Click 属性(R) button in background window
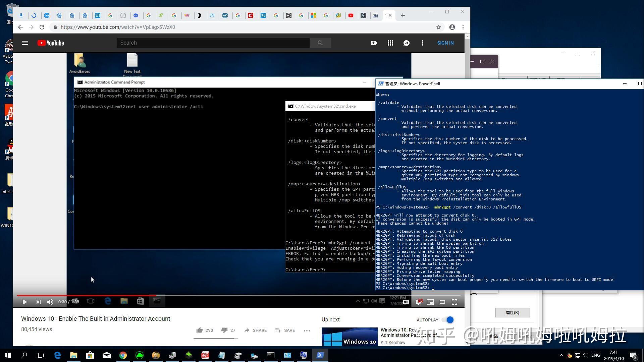 coord(513,312)
